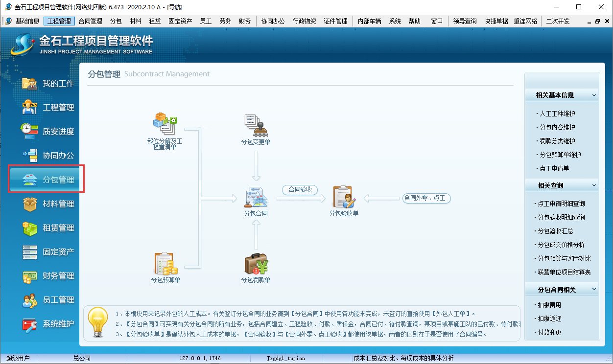Open the 系统 menu
The image size is (613, 364).
point(395,21)
